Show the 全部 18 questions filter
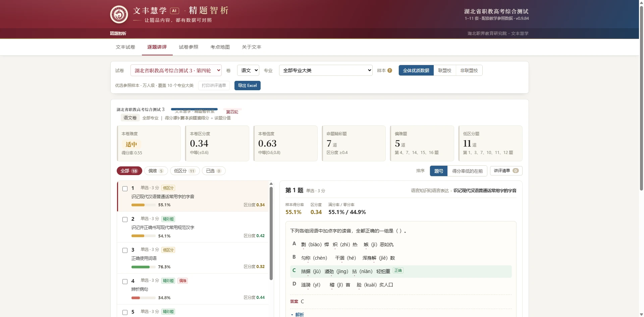The image size is (644, 317). (x=129, y=171)
